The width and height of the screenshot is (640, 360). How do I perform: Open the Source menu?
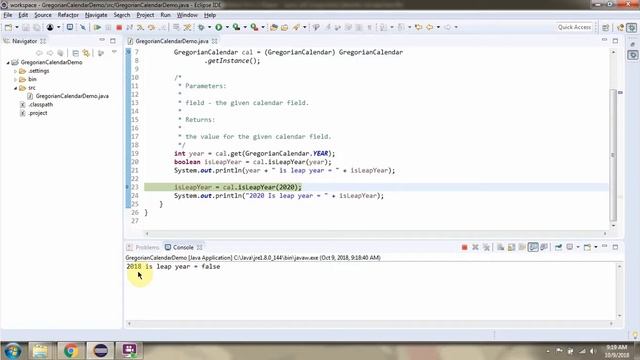[x=43, y=15]
